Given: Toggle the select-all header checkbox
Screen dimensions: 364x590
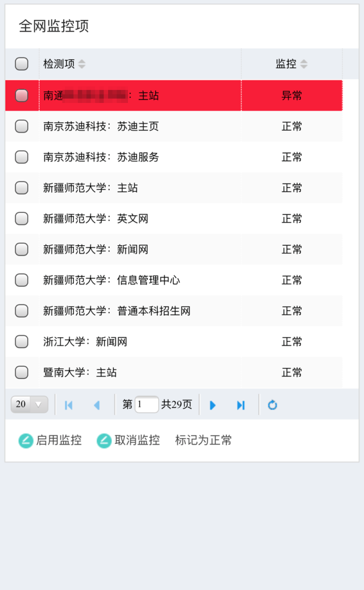Looking at the screenshot, I should coord(22,64).
